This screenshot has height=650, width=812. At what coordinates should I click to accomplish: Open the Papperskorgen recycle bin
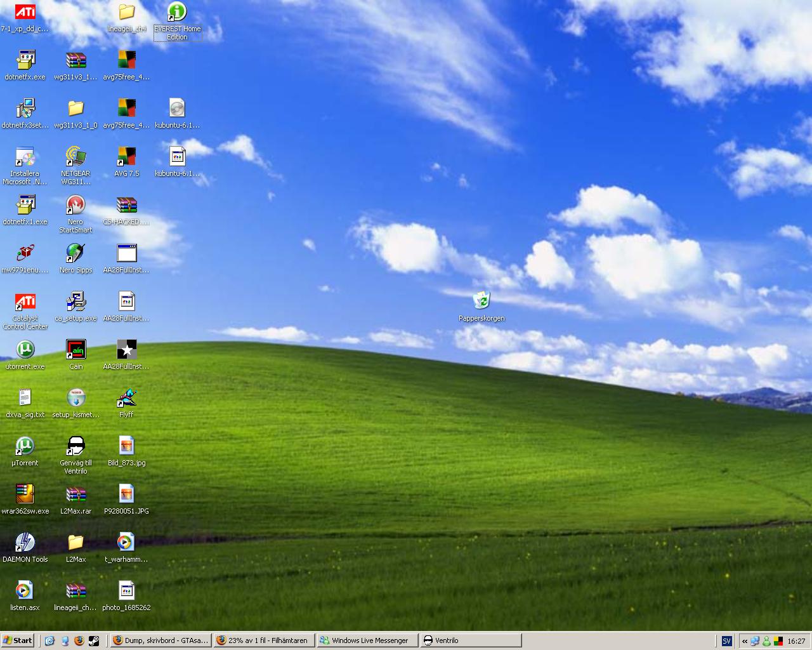[482, 307]
